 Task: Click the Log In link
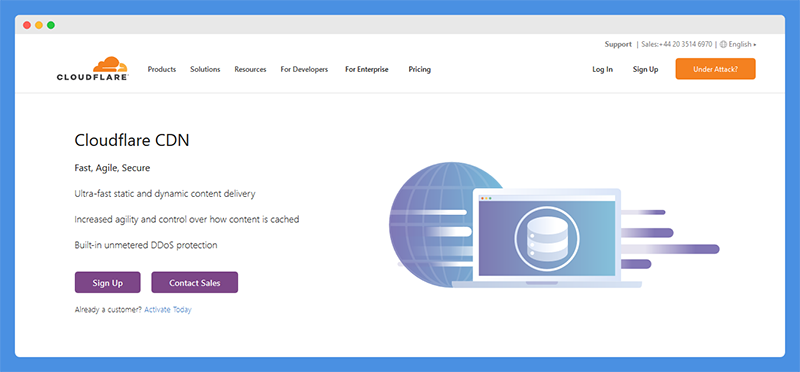coord(603,69)
